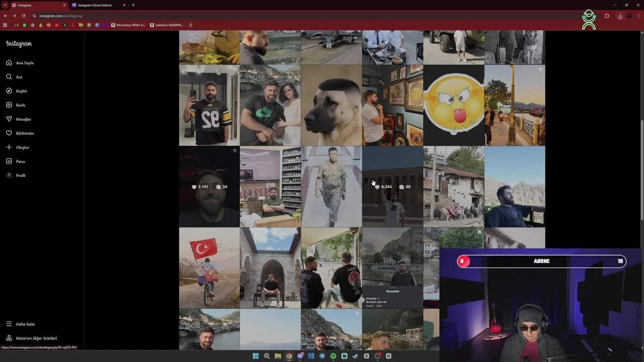
Task: Open a new browser tab
Action: [133, 5]
